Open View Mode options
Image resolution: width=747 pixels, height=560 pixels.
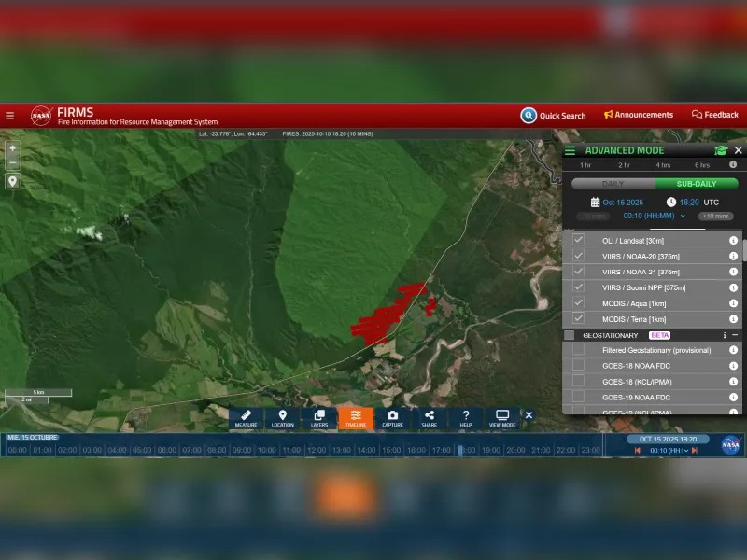(x=502, y=418)
